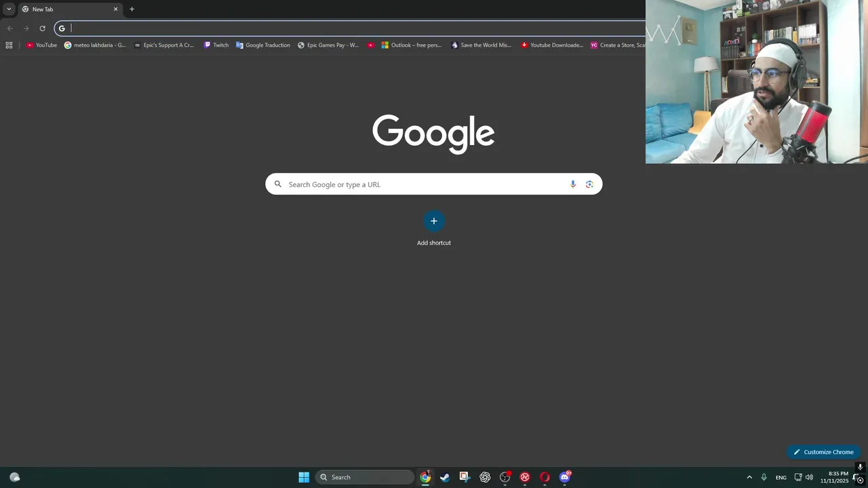868x488 pixels.
Task: Open the Google Traduction bookmark
Action: tap(263, 45)
